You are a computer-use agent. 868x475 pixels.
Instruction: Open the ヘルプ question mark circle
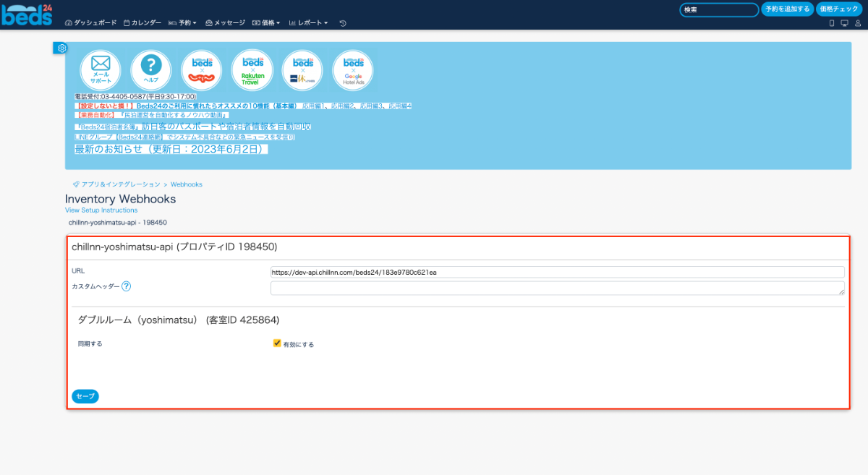point(150,70)
